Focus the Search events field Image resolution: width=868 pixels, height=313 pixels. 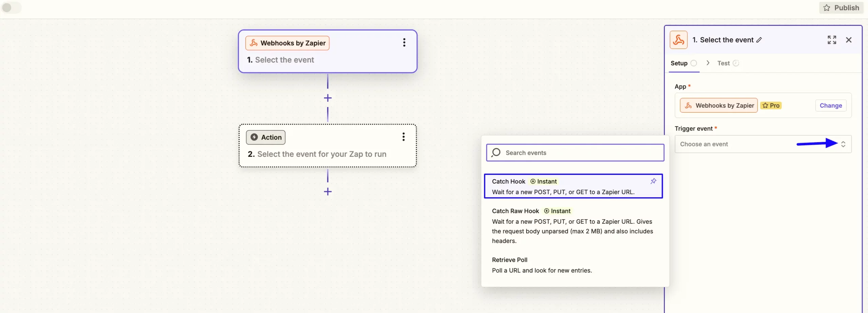(x=575, y=153)
